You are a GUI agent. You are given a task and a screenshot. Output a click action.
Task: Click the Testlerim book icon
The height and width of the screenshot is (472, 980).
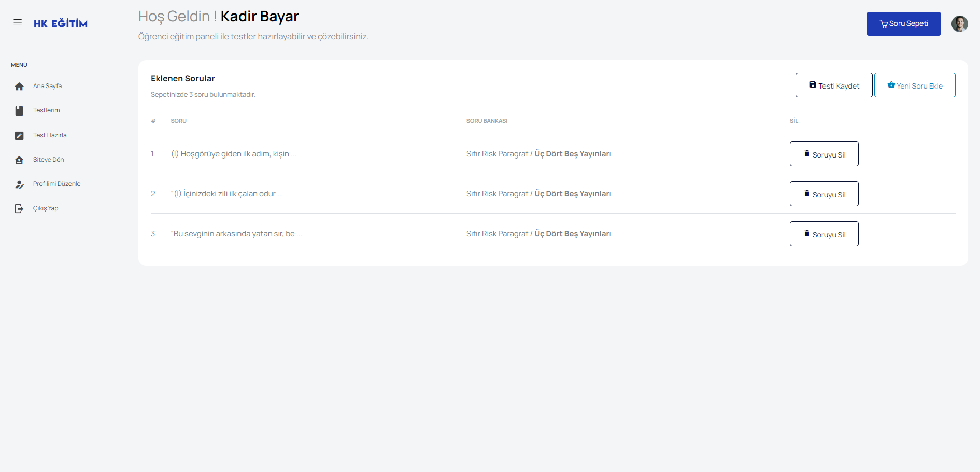click(x=19, y=111)
